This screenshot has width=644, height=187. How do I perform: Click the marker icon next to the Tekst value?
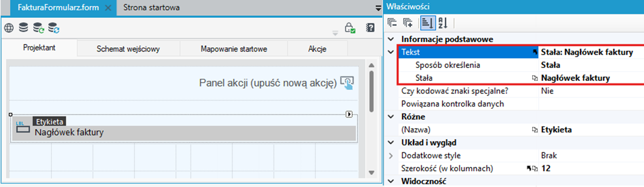tap(535, 52)
